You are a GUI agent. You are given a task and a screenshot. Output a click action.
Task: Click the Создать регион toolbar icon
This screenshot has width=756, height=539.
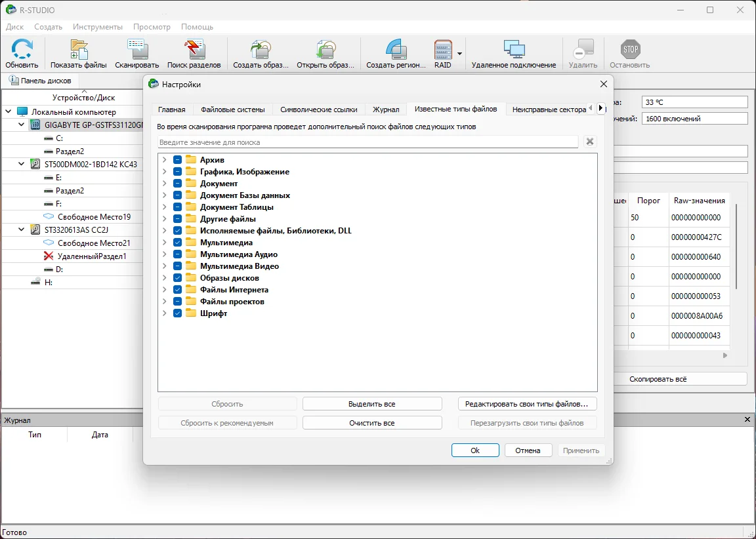tap(396, 50)
